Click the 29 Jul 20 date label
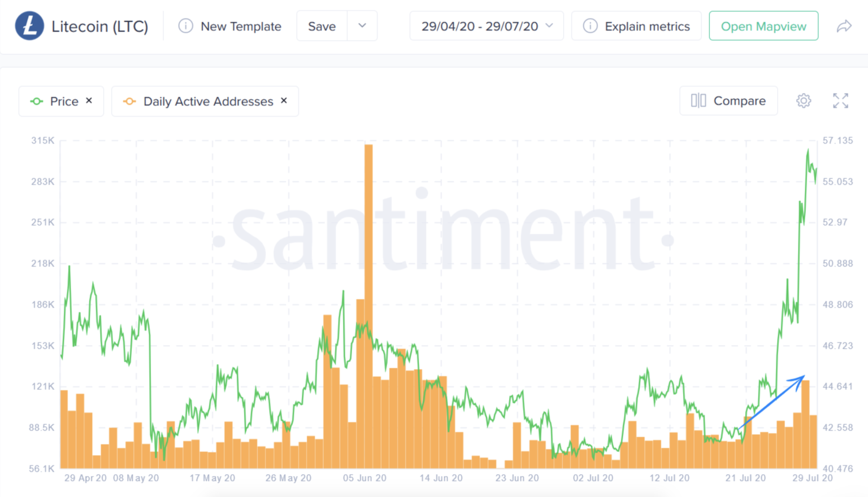This screenshot has height=497, width=868. [x=813, y=478]
